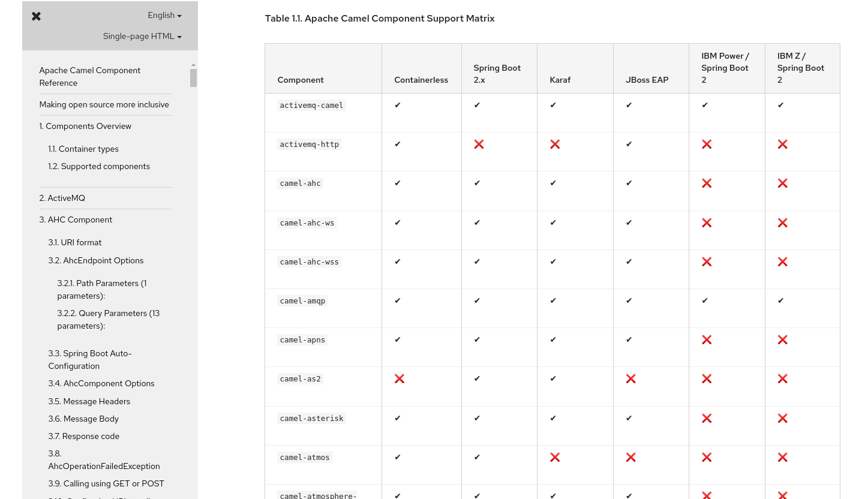This screenshot has height=499, width=868.
Task: Click red X for camel-ahc IBM Power column
Action: pos(707,183)
